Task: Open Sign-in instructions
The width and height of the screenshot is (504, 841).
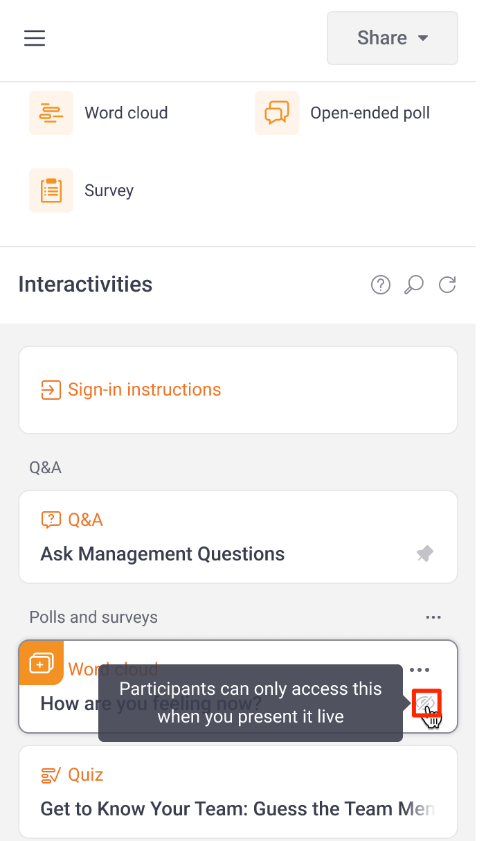Action: coord(144,390)
